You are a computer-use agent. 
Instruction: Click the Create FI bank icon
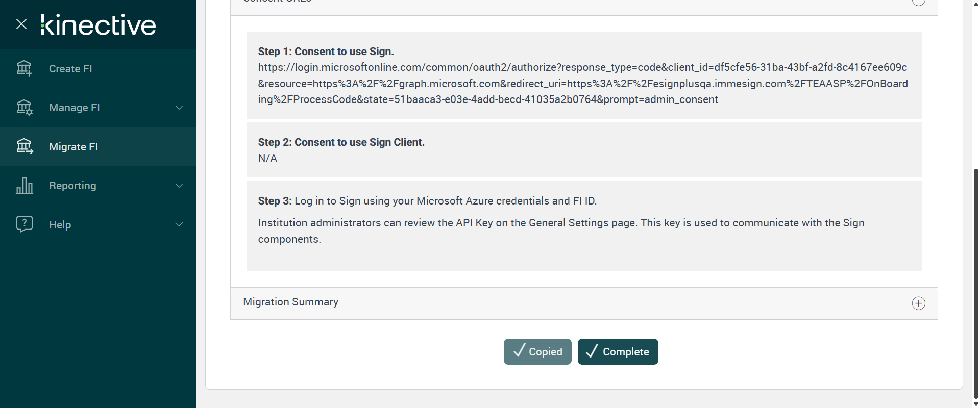coord(24,68)
